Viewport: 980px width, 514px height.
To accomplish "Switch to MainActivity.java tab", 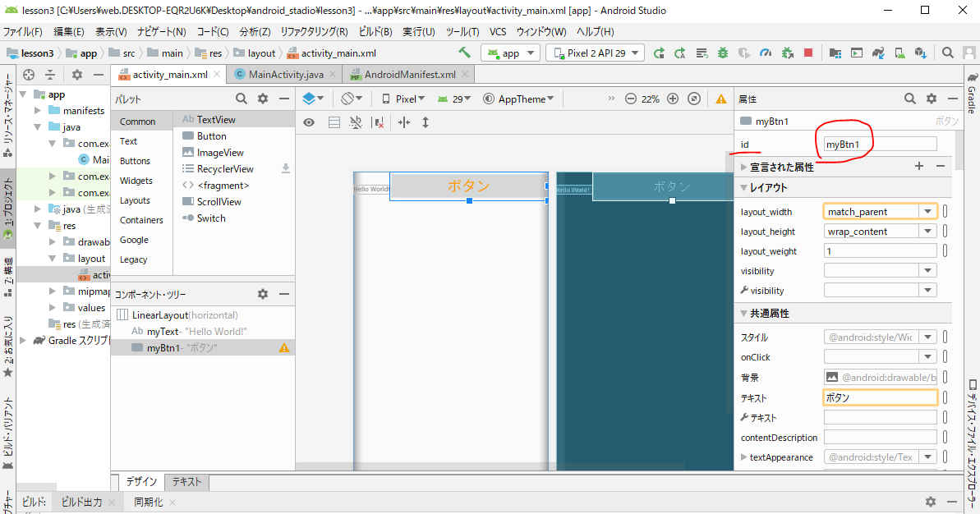I will coord(285,74).
